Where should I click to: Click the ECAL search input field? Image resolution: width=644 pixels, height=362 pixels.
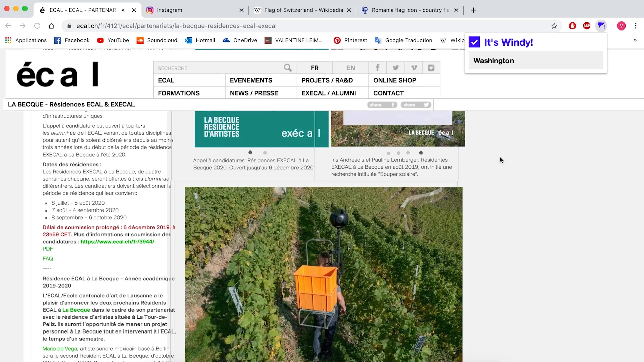tap(220, 68)
